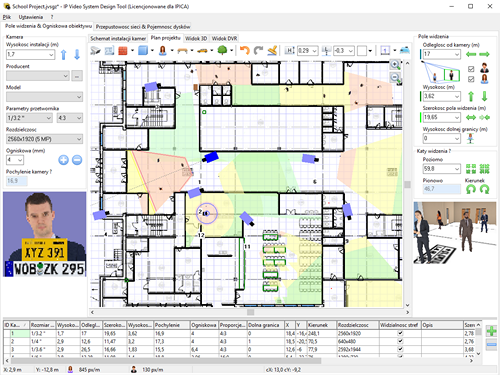Image resolution: width=500 pixels, height=375 pixels.
Task: Toggle zone visibility checkbox for camera 2
Action: coord(400,341)
